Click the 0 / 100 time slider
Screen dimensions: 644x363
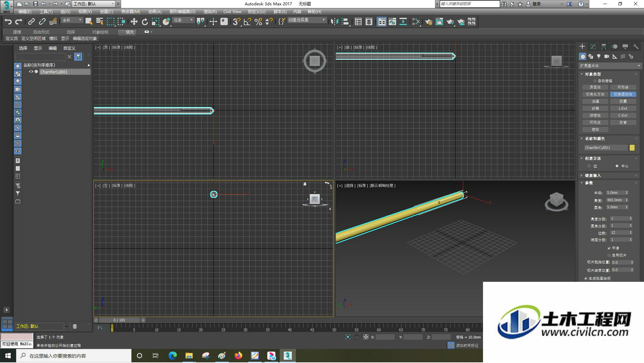click(x=119, y=320)
